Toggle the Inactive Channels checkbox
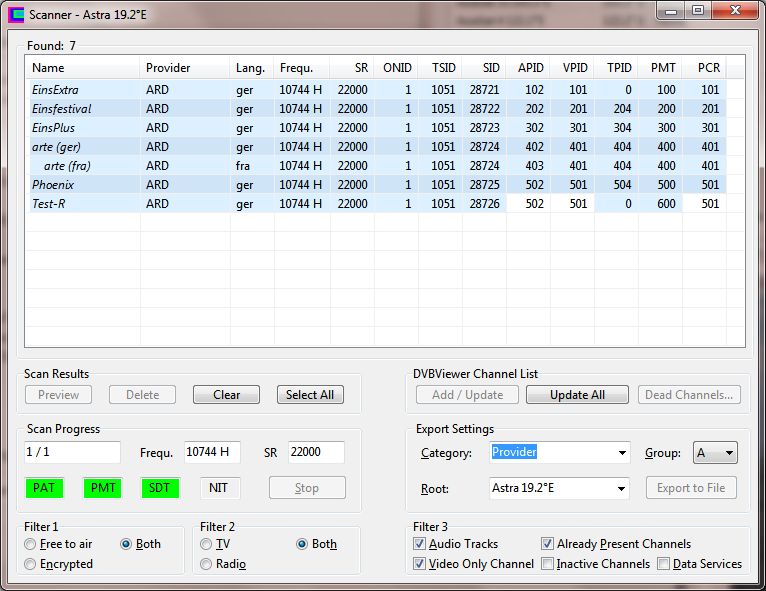766x591 pixels. pyautogui.click(x=548, y=564)
